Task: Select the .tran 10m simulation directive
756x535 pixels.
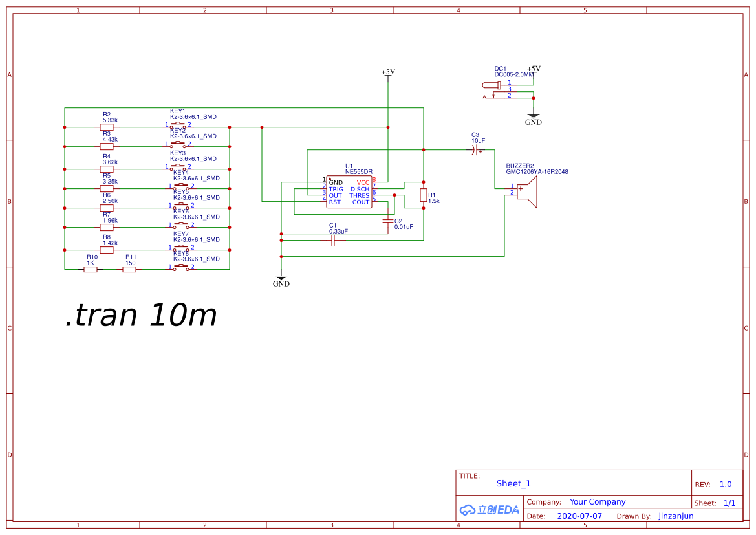Action: point(141,314)
